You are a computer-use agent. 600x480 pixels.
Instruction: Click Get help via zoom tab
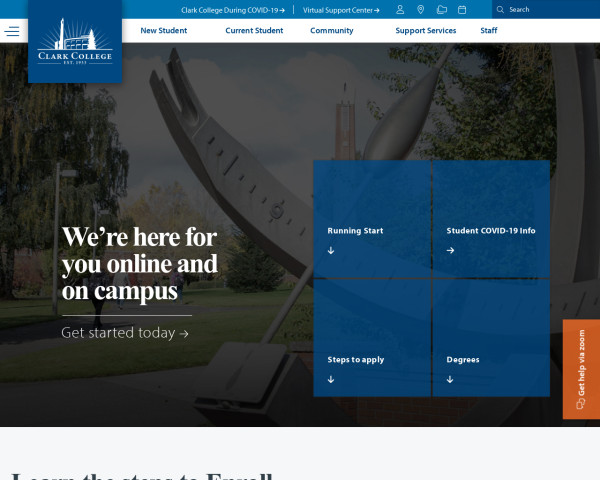(581, 369)
